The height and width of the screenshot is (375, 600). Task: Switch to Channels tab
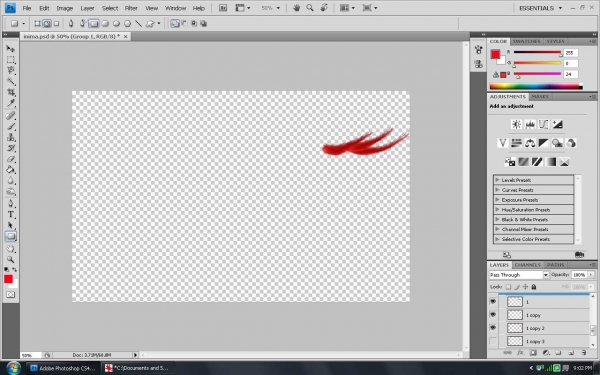(527, 265)
